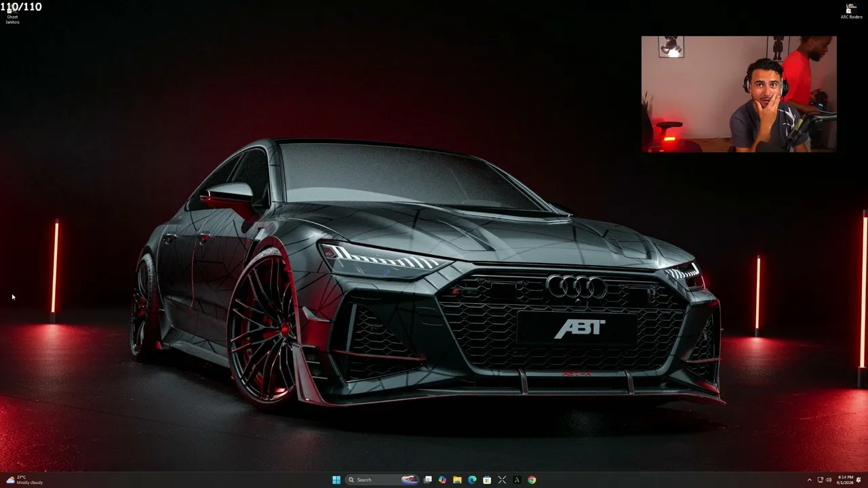Open the weather widget showing Mostly cloudy
Screen dimensions: 868x488
click(24, 480)
